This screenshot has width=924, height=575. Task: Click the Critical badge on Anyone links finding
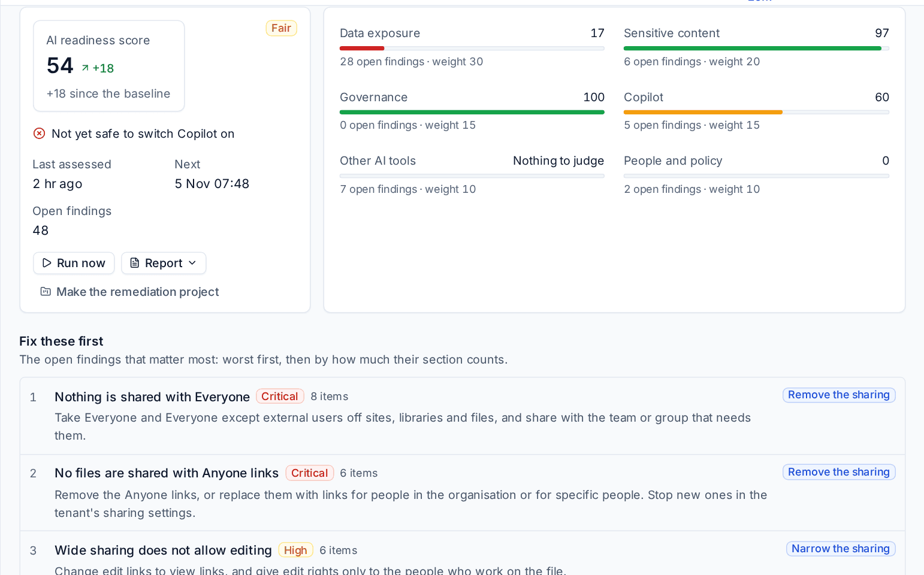pos(309,473)
